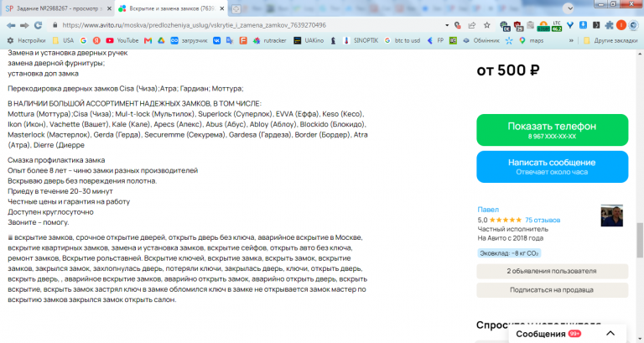Open the chess knight bookmark icon

pos(333,40)
